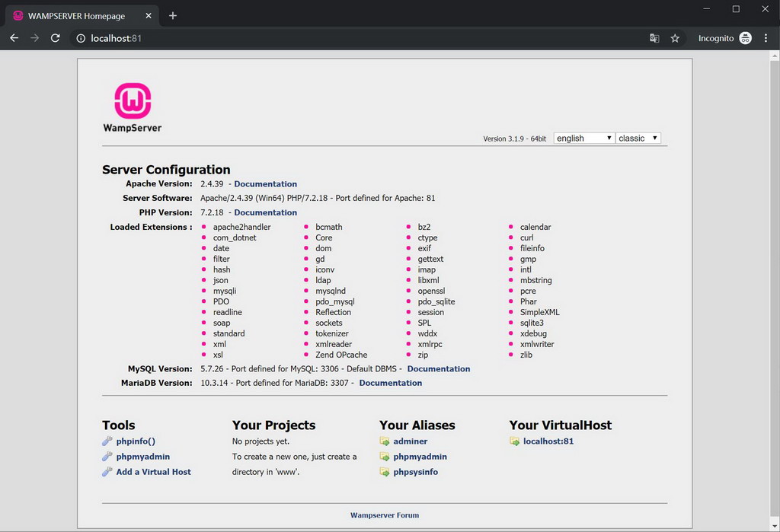The image size is (780, 532).
Task: Click the curl extension text
Action: (x=527, y=237)
